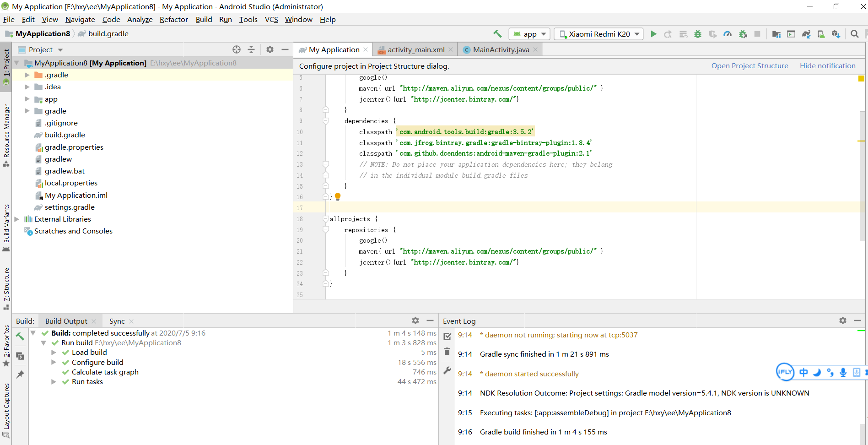Open the Navigate menu
Screen dimensions: 868x445
coord(80,19)
